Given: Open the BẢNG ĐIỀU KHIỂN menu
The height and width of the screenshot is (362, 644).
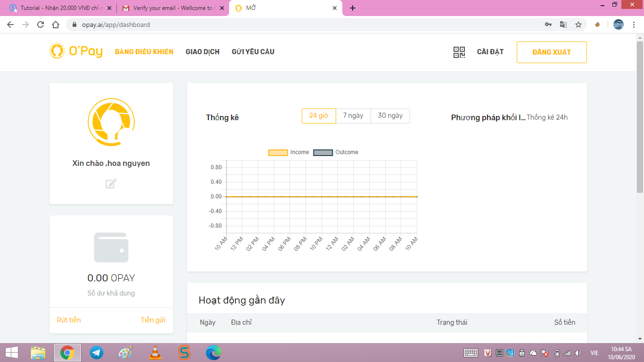Looking at the screenshot, I should 144,52.
